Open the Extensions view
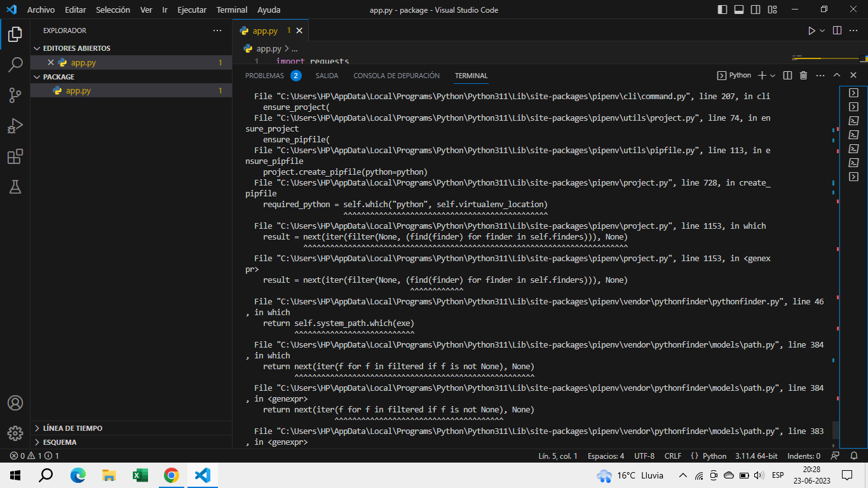This screenshot has height=488, width=868. point(15,156)
